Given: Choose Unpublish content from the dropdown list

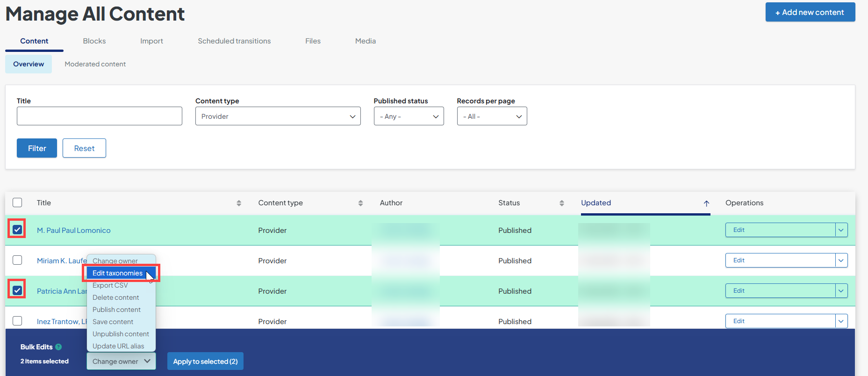Looking at the screenshot, I should point(121,334).
